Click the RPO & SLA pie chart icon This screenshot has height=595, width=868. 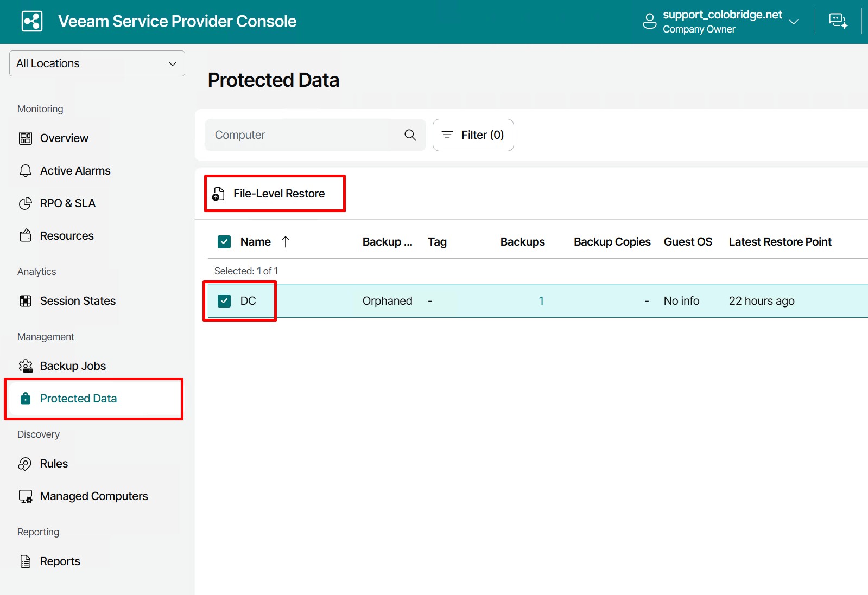pyautogui.click(x=26, y=203)
